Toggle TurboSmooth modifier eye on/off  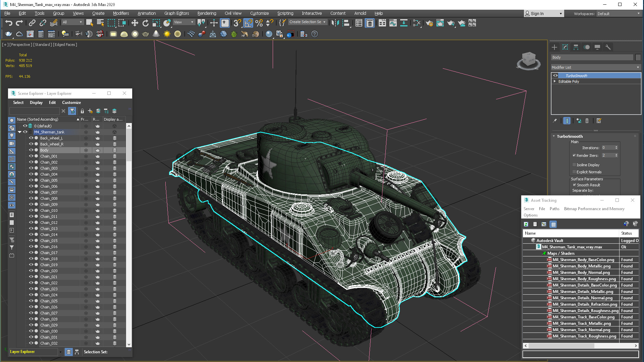[x=555, y=76]
